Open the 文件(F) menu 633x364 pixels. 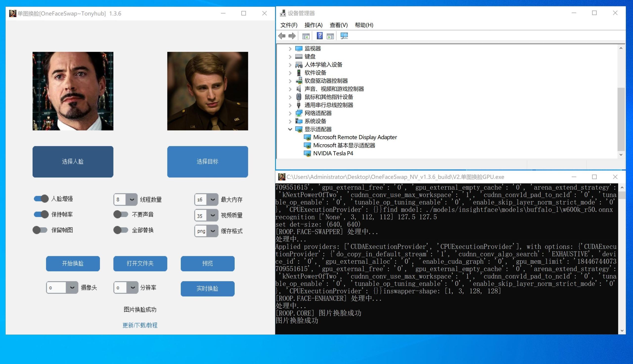(289, 25)
